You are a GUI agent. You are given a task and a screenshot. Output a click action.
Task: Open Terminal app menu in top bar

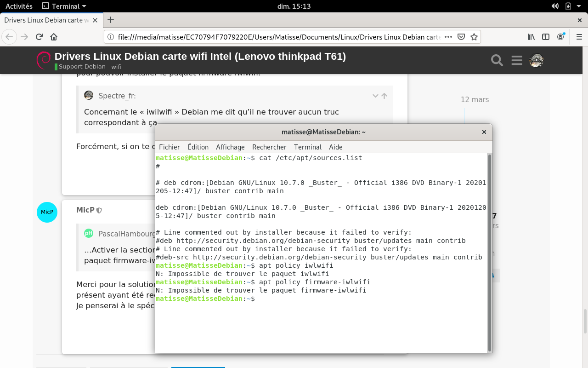point(64,6)
